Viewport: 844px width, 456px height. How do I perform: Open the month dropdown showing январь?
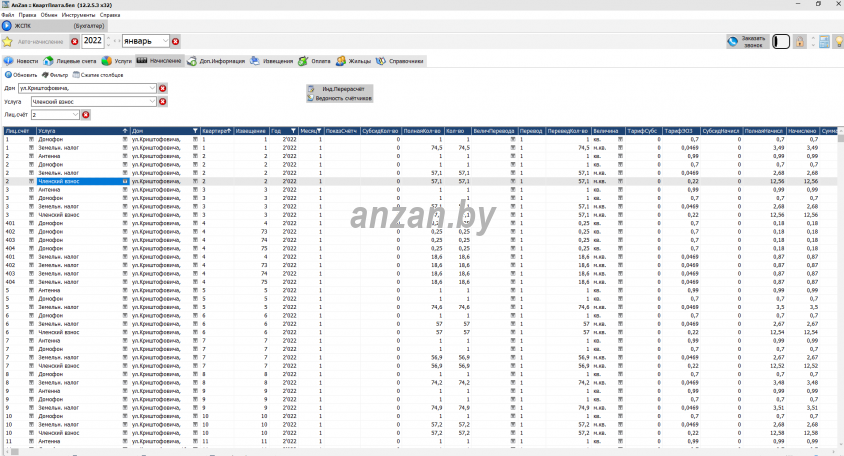164,41
